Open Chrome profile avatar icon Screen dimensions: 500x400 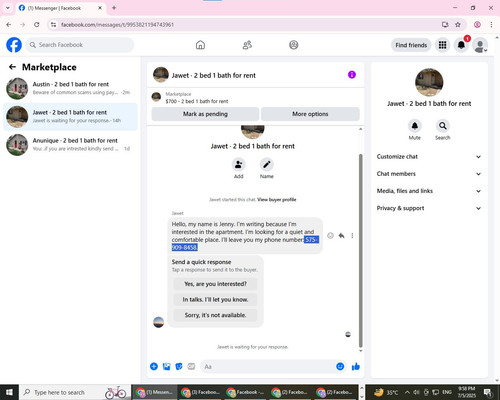[x=477, y=25]
